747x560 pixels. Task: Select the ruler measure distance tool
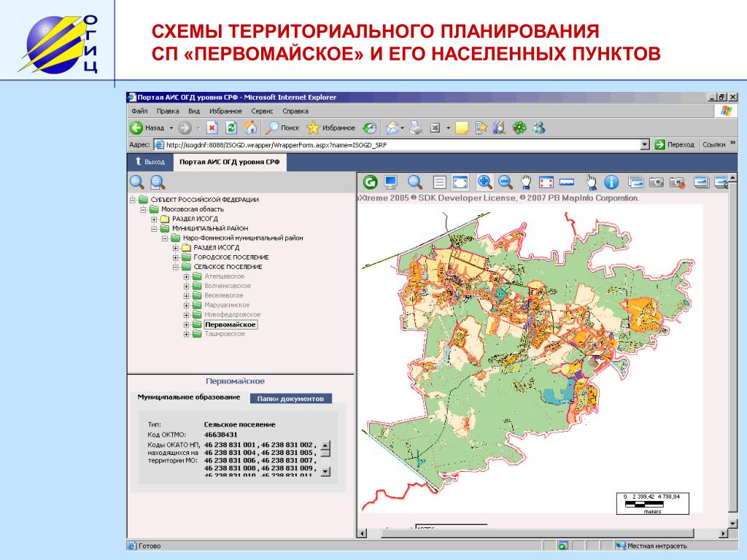point(566,182)
